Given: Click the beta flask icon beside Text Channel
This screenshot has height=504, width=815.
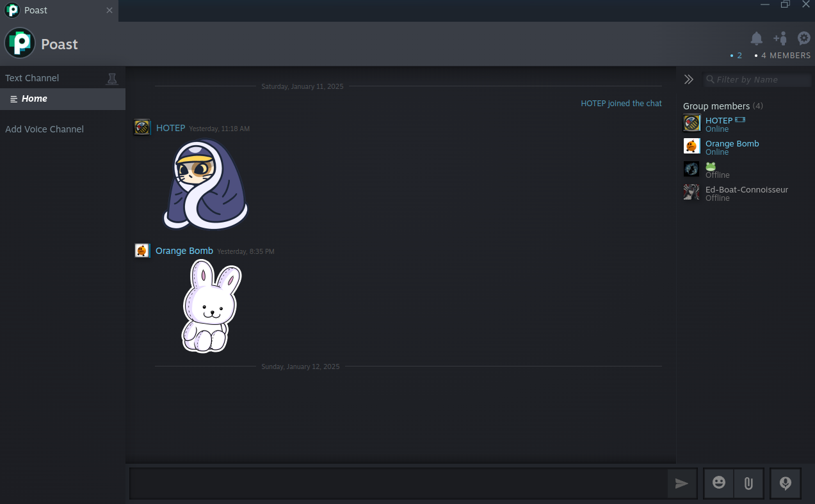Looking at the screenshot, I should point(112,79).
